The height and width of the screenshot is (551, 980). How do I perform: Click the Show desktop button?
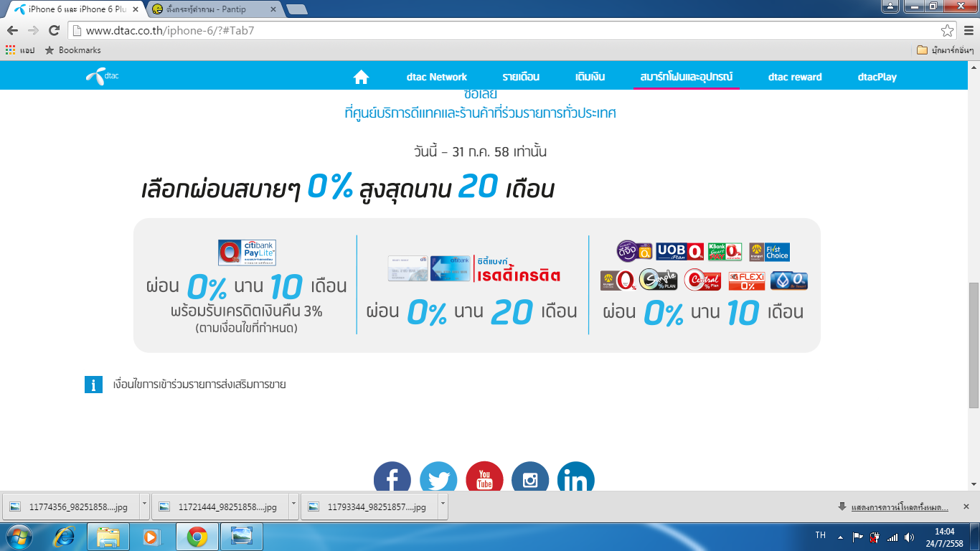coord(976,537)
